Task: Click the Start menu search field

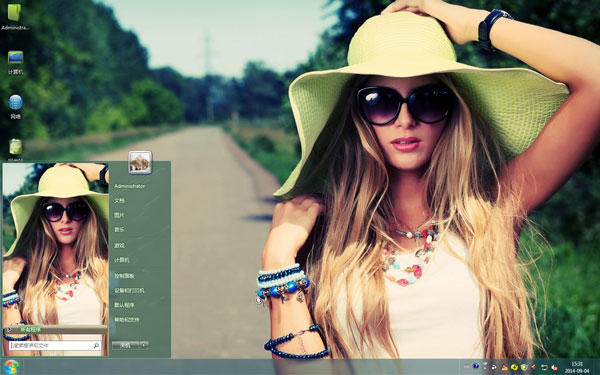Action: (55, 346)
